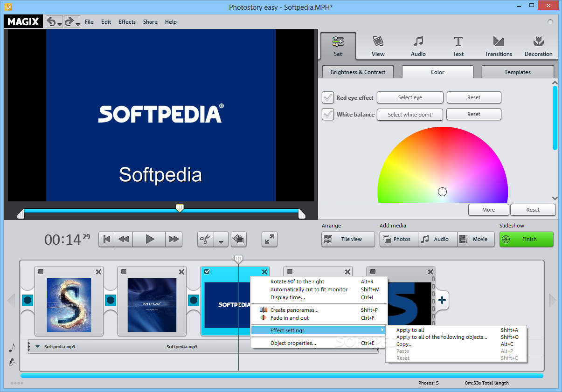Switch preview to fullscreen
The image size is (562, 392).
270,239
